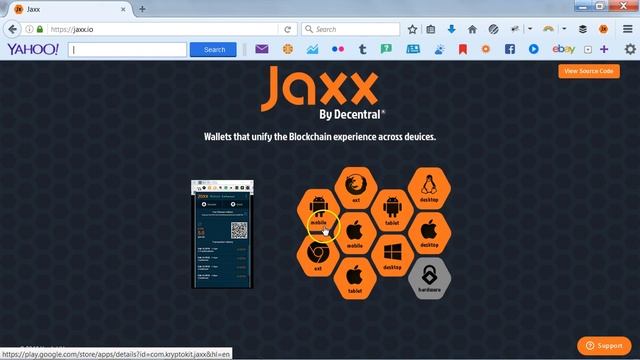The width and height of the screenshot is (640, 360).
Task: Open the Windows desktop hexagon
Action: coord(392,256)
